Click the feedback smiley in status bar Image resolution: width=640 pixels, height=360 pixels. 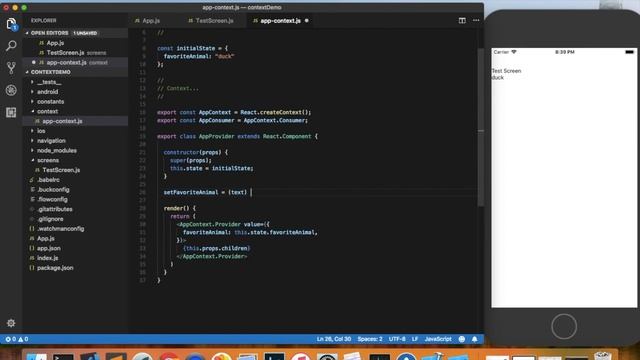462,339
